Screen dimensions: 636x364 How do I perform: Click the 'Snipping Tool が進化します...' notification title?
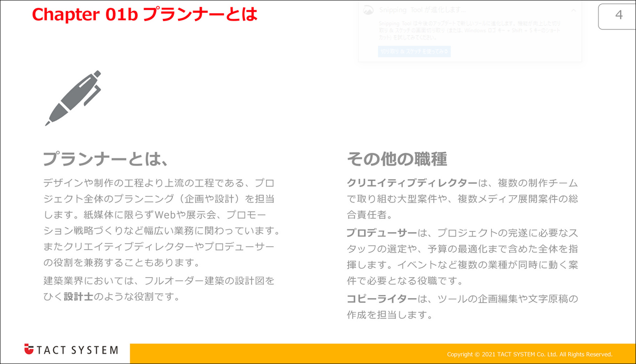click(423, 10)
